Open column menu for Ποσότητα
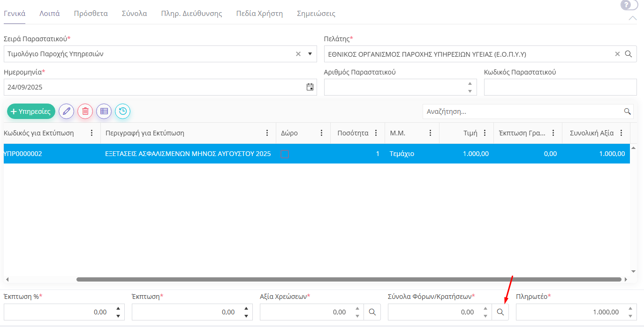 376,133
